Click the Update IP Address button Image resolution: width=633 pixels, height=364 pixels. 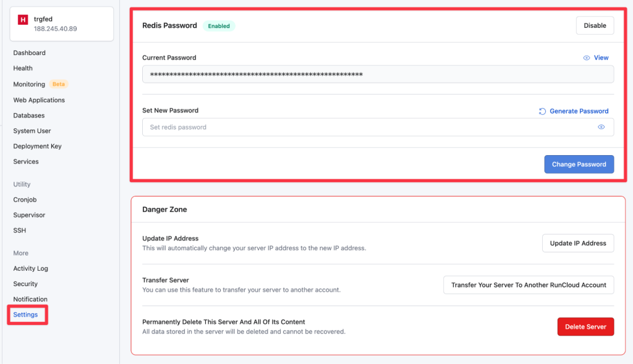[x=578, y=243]
